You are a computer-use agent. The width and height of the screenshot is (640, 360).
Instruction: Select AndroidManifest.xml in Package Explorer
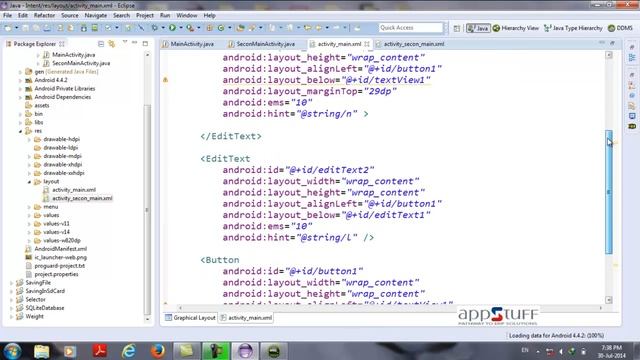pos(60,249)
